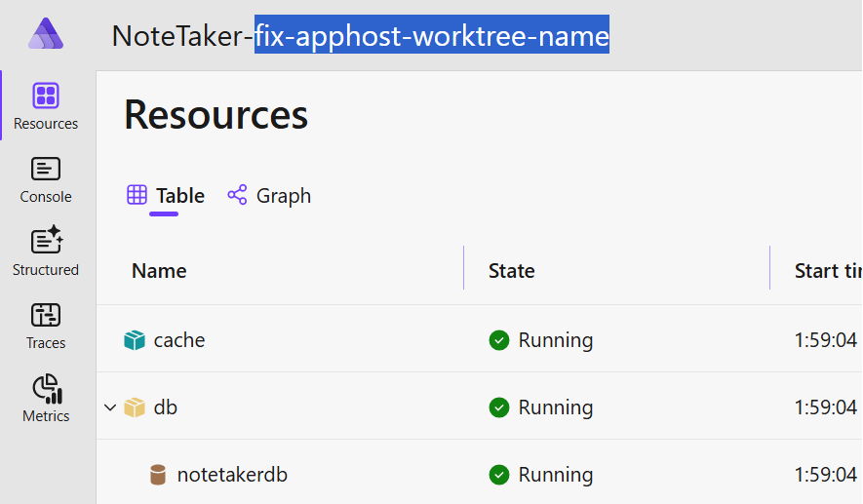The height and width of the screenshot is (504, 863).
Task: Open Structured logs from sidebar
Action: 46,252
